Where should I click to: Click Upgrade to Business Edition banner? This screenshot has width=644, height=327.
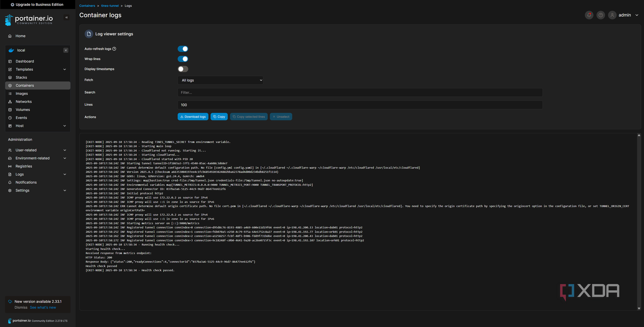(37, 5)
